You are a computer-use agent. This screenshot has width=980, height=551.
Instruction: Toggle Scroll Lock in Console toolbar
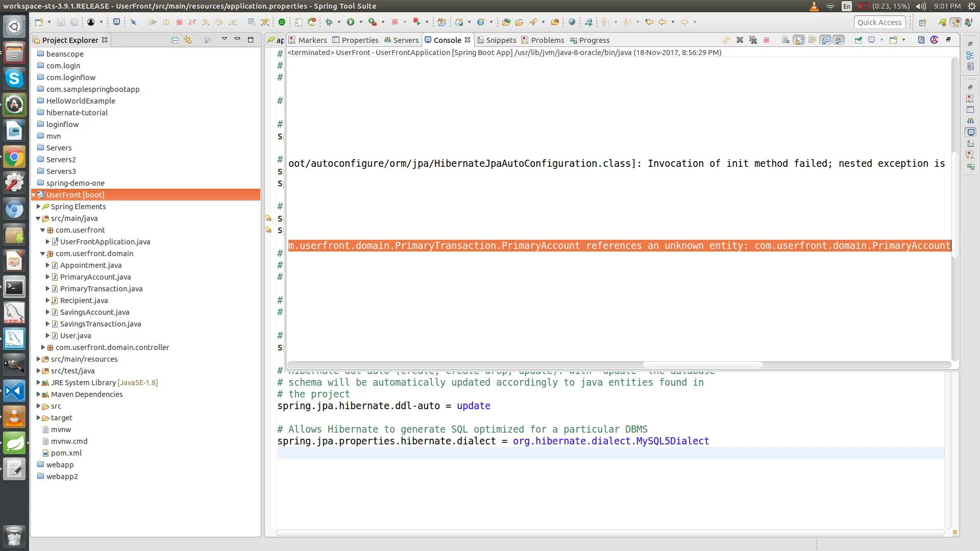click(x=799, y=40)
